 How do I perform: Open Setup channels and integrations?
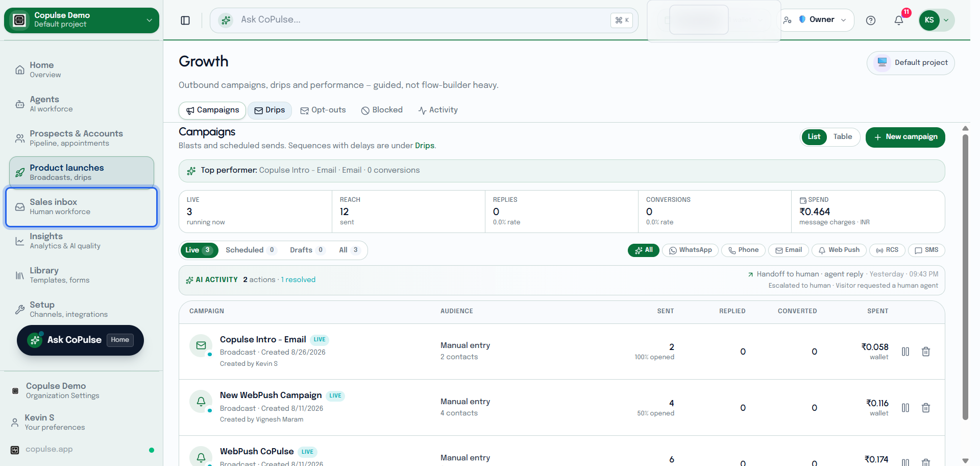tap(82, 310)
